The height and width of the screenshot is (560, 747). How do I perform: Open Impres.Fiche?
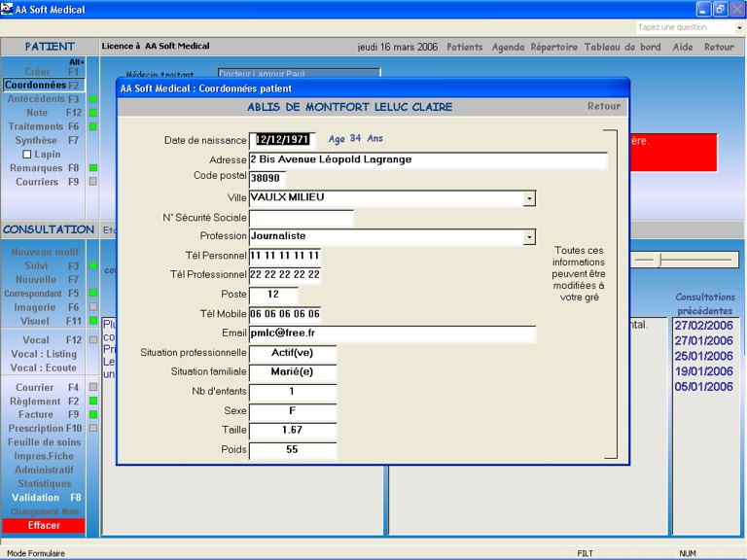click(44, 456)
